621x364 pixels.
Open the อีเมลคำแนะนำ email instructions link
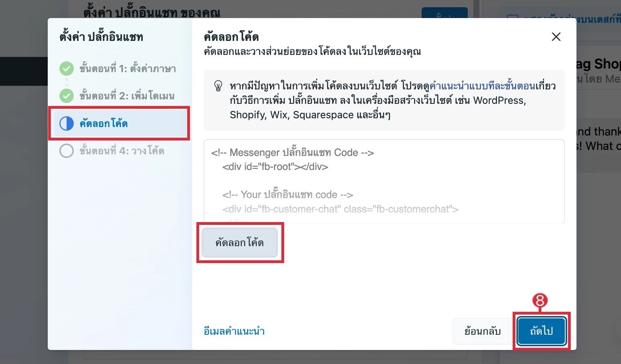[x=234, y=331]
